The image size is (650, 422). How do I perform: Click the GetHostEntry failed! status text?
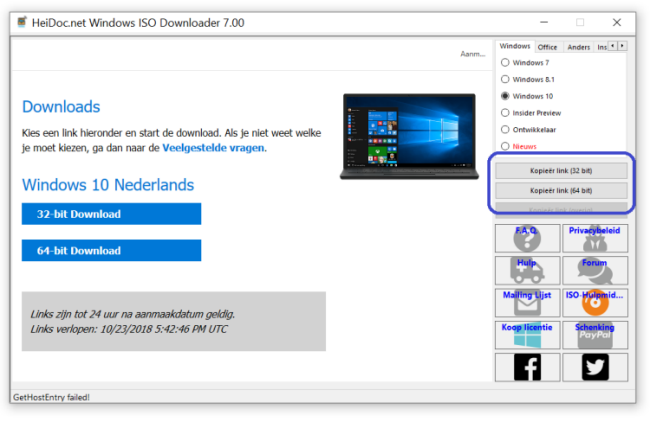[x=51, y=397]
